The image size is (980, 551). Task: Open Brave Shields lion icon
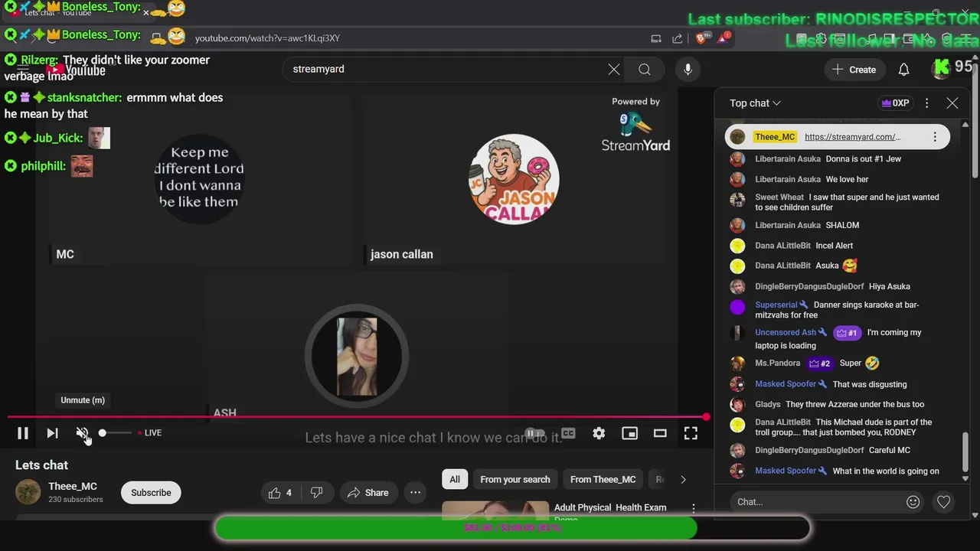point(703,37)
